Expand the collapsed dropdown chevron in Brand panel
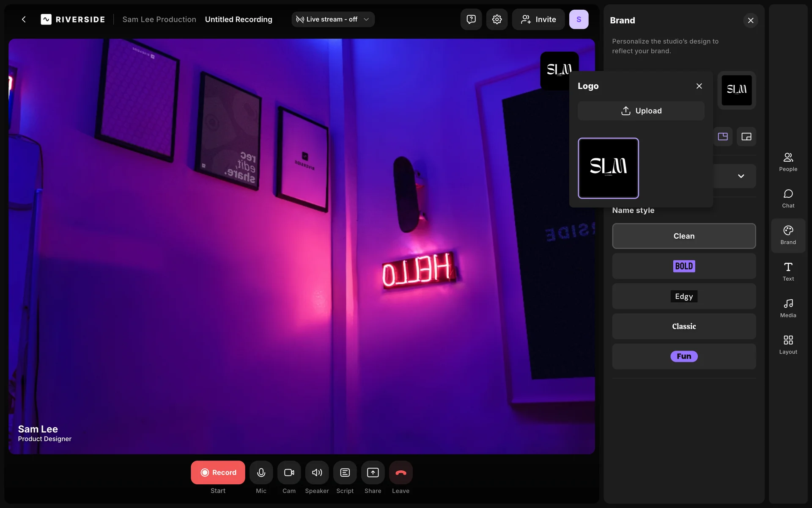The width and height of the screenshot is (812, 508). 741,176
